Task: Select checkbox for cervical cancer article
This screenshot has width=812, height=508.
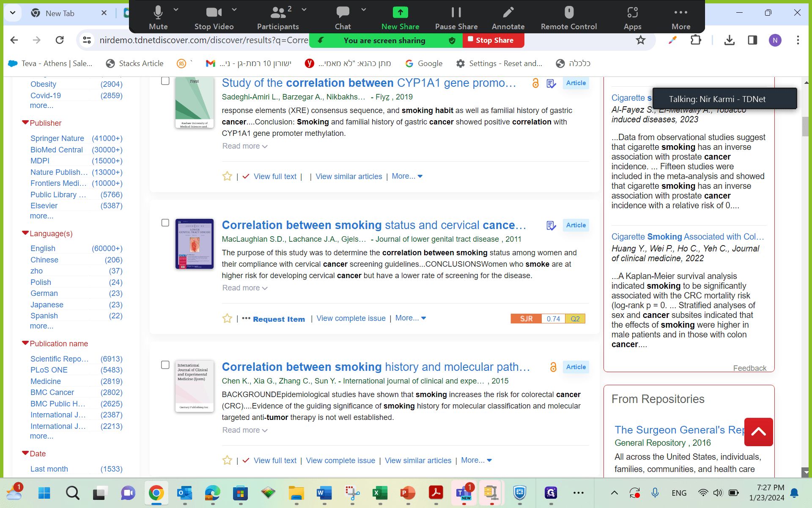Action: (x=165, y=223)
